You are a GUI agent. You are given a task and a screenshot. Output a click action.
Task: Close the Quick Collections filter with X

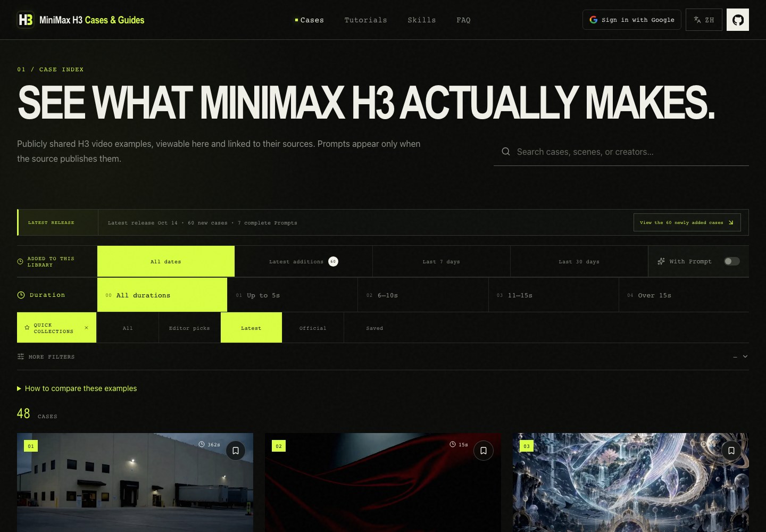pos(86,328)
